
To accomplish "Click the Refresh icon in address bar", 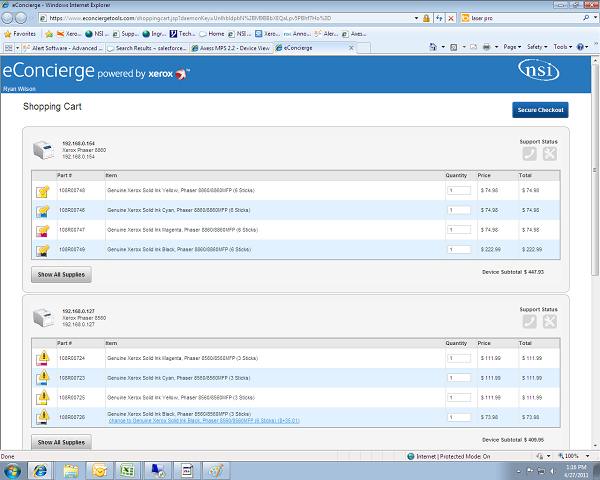I will [439, 18].
